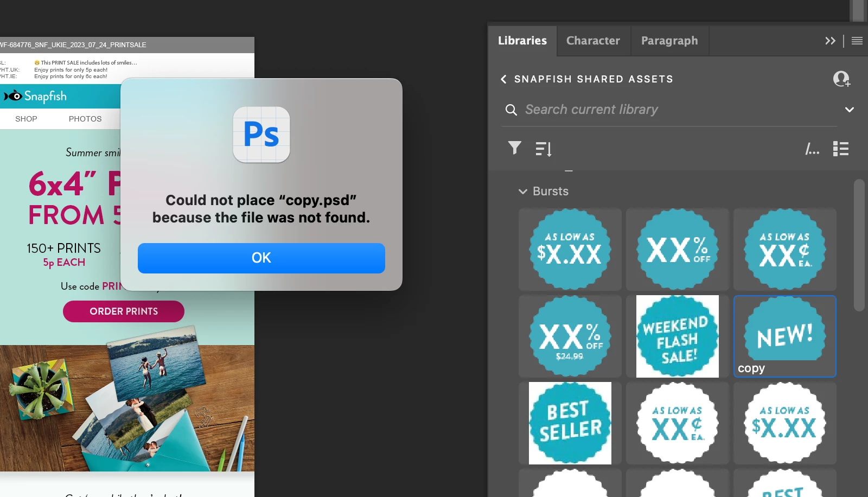Select teal XX% OFF burst in first row
This screenshot has height=497, width=868.
coord(678,250)
